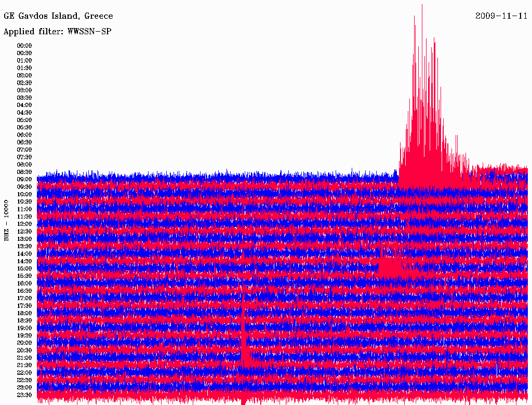Click the 12:30 time label
The width and height of the screenshot is (532, 405).
point(24,232)
